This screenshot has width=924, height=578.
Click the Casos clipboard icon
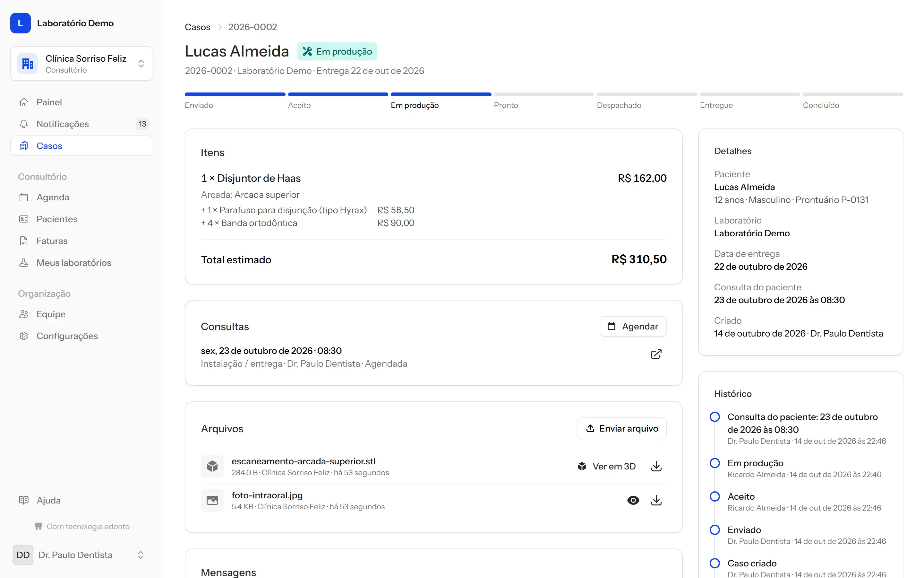click(x=24, y=146)
